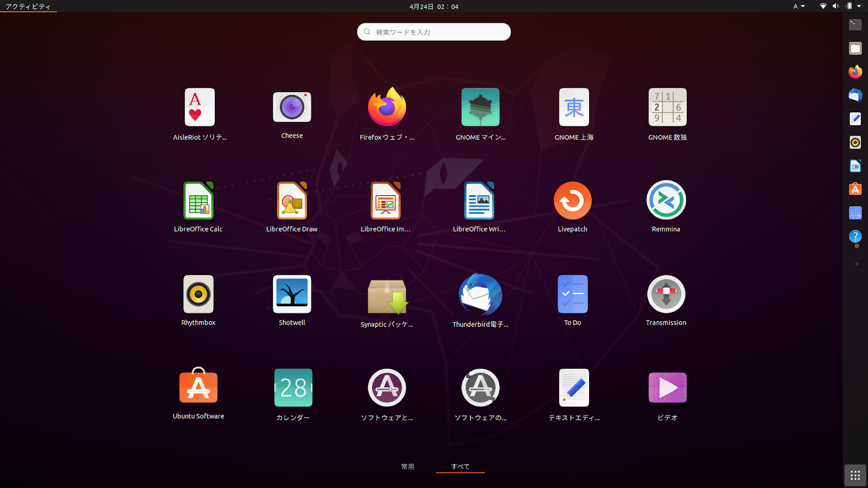Viewport: 868px width, 488px height.
Task: Launch LibreOffice Impress
Action: [x=386, y=201]
